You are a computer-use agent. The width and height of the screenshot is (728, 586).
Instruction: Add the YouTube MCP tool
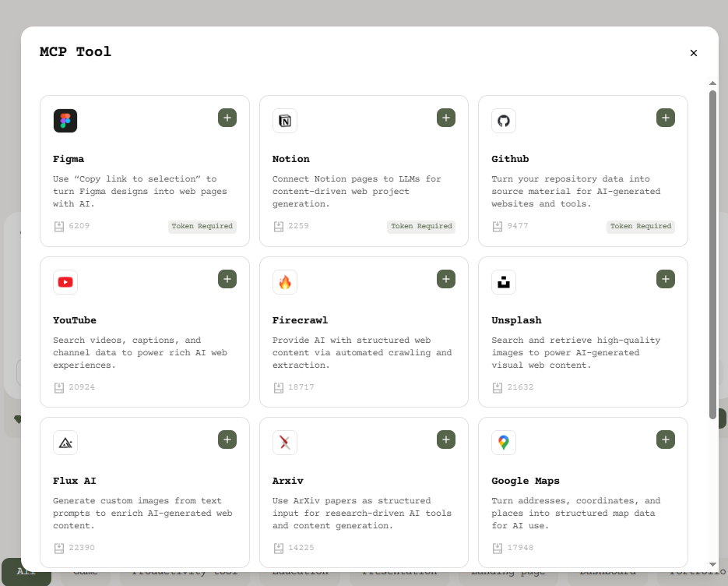tap(227, 279)
